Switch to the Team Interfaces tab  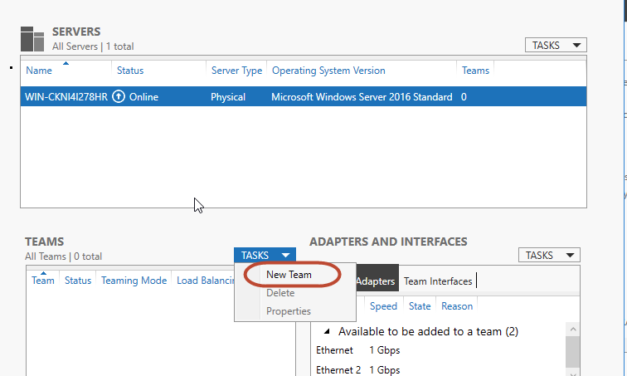click(438, 281)
